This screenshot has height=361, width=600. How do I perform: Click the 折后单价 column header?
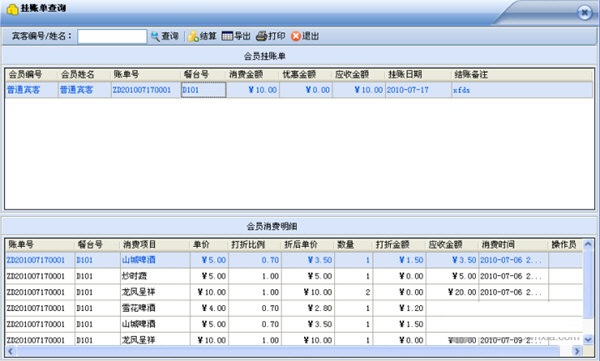click(x=308, y=245)
